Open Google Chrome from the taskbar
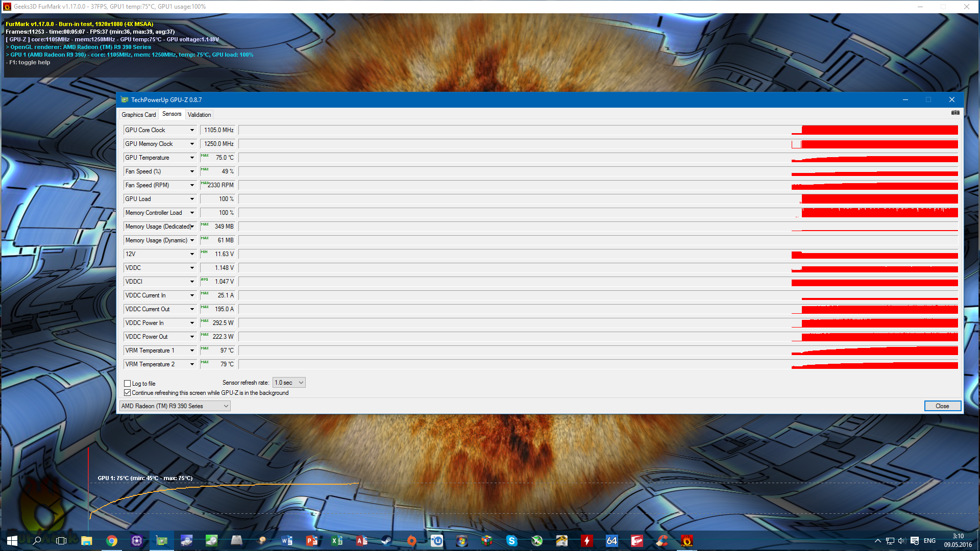 pyautogui.click(x=111, y=541)
